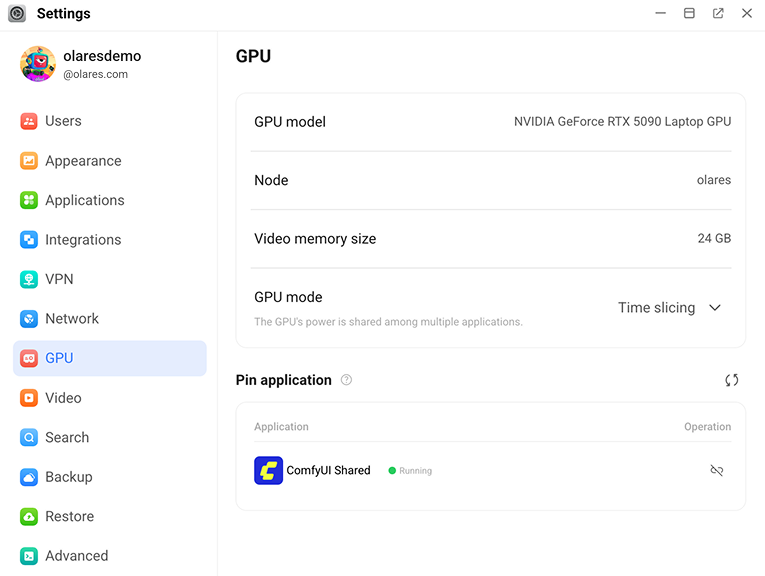Image resolution: width=765 pixels, height=576 pixels.
Task: Click the Settings app icon in title bar
Action: point(17,14)
